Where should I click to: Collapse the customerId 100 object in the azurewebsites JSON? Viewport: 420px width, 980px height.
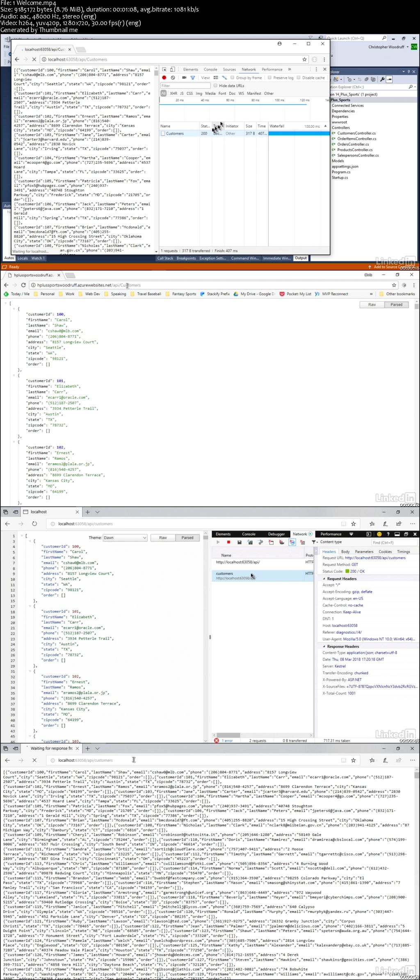pos(15,309)
